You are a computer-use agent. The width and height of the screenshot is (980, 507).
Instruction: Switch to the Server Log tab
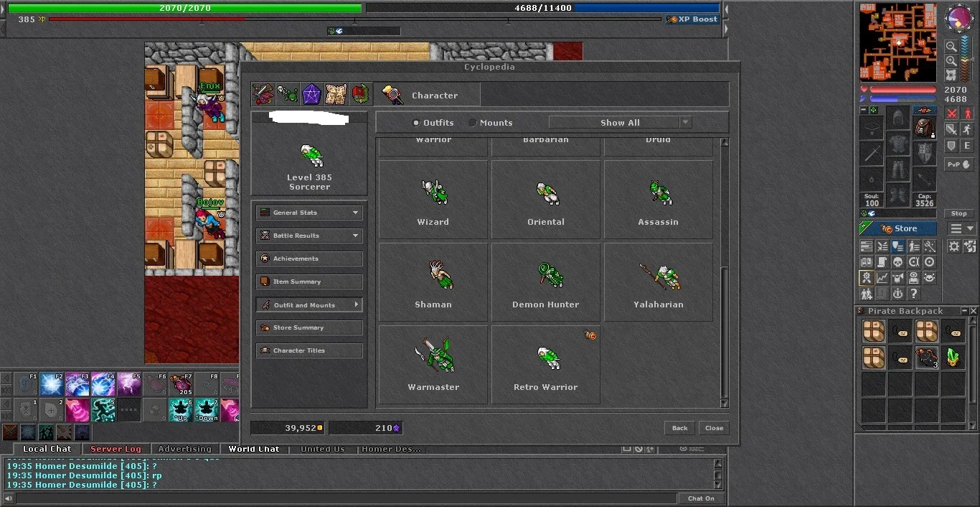pyautogui.click(x=116, y=449)
